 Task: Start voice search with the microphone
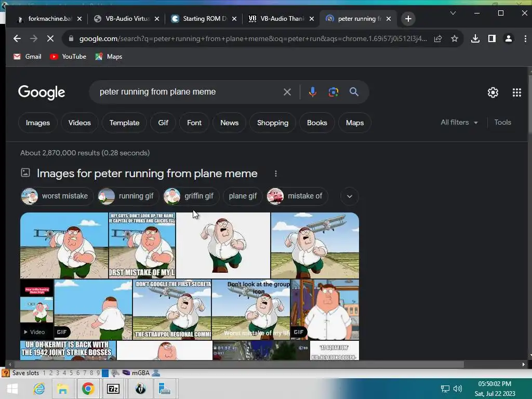(x=312, y=92)
